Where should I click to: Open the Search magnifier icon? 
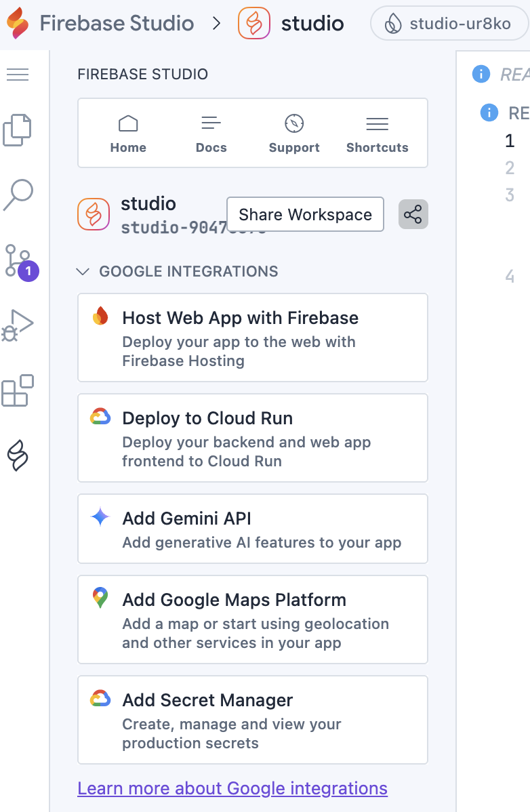[18, 195]
